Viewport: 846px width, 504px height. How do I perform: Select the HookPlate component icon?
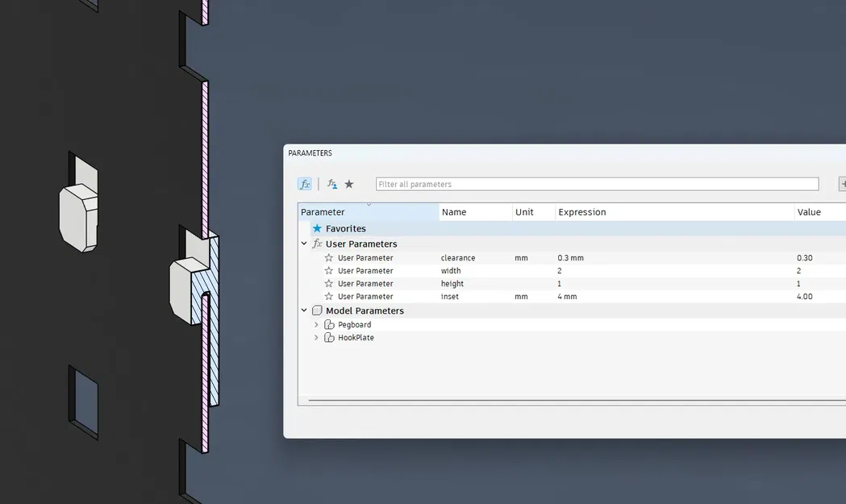click(x=329, y=338)
